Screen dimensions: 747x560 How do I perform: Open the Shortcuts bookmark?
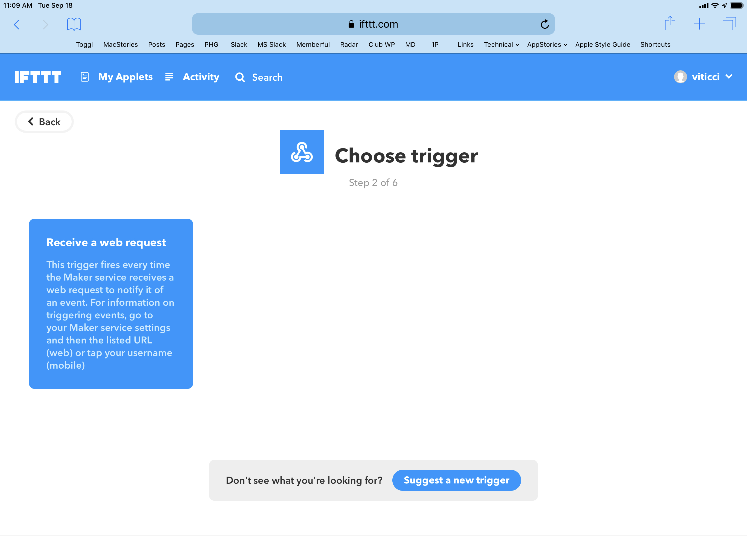click(x=655, y=45)
